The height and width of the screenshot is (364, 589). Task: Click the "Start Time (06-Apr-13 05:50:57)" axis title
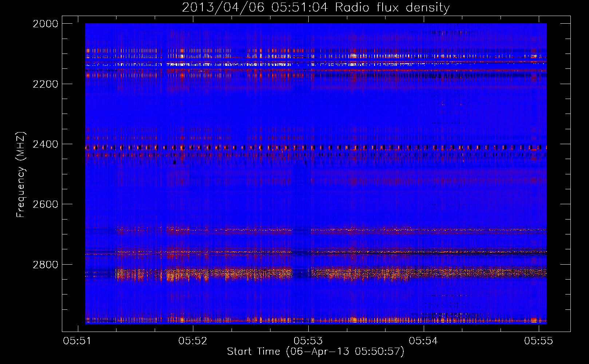(x=316, y=352)
